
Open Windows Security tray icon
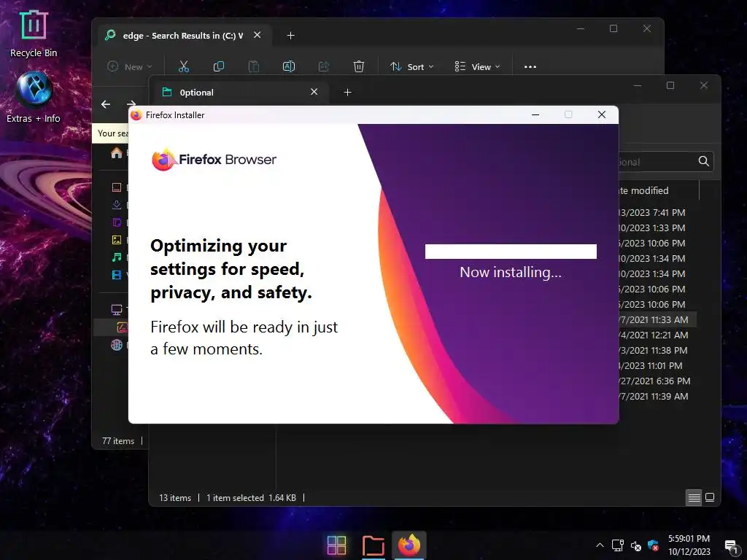pyautogui.click(x=653, y=545)
